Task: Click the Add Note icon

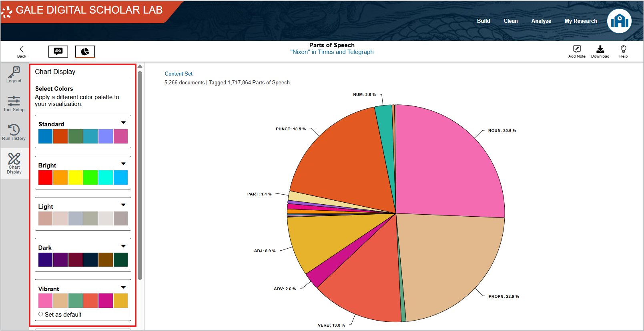Action: tap(577, 52)
